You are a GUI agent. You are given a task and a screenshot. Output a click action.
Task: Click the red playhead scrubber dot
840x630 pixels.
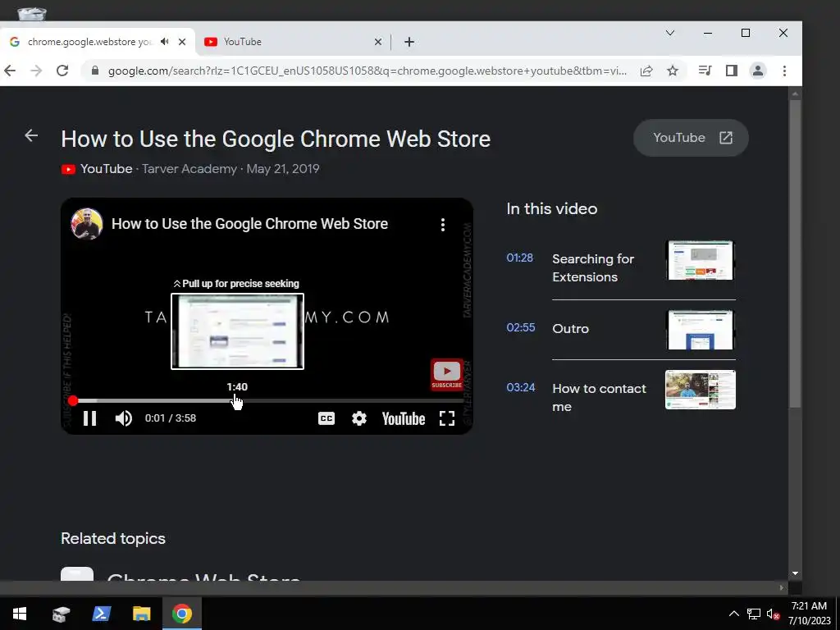[73, 400]
